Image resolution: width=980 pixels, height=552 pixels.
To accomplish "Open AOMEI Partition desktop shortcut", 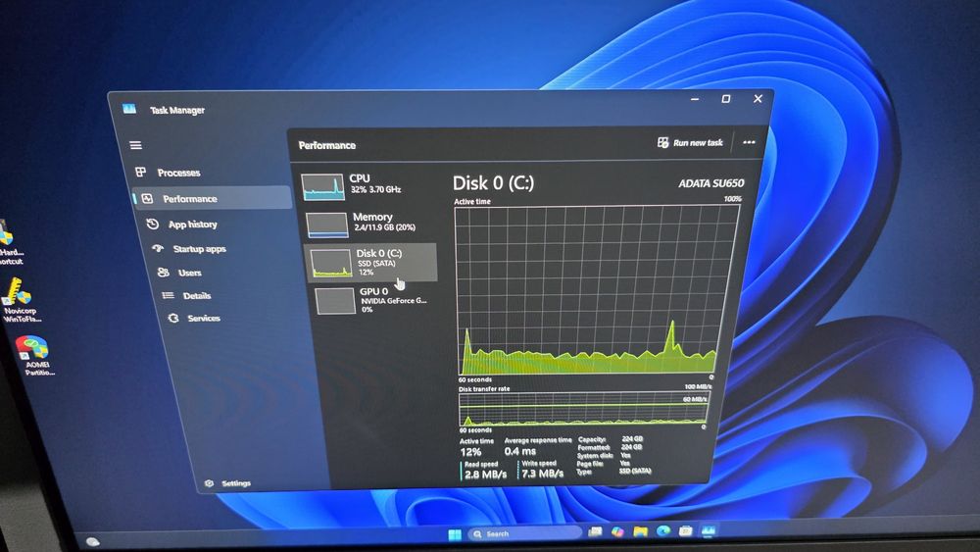I will 35,356.
